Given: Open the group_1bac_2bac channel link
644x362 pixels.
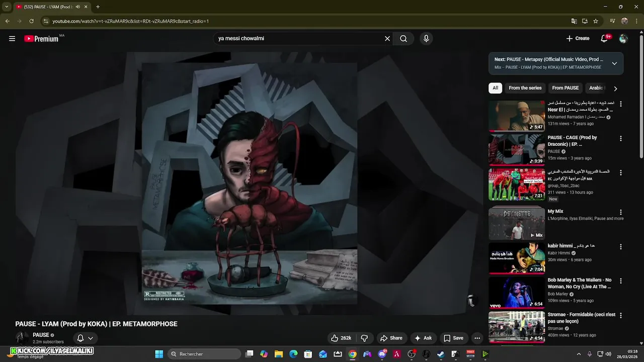Looking at the screenshot, I should tap(563, 186).
